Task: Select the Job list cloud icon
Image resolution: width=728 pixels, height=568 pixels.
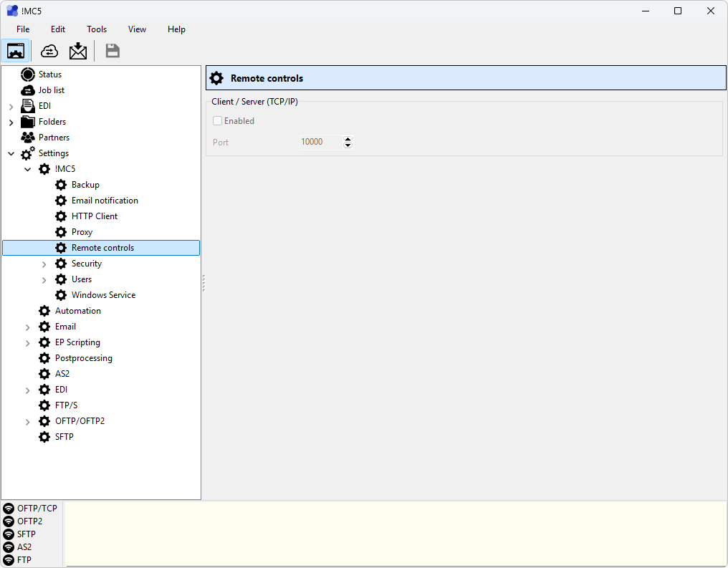Action: click(x=28, y=90)
